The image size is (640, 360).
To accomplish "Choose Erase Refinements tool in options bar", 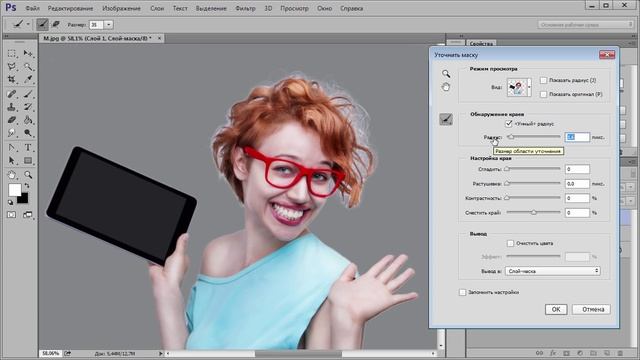I will click(x=56, y=24).
